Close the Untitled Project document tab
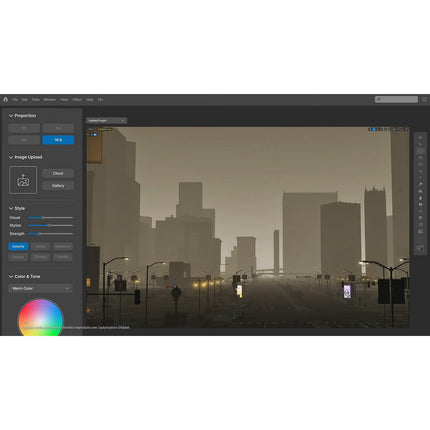The height and width of the screenshot is (430, 430). (122, 120)
